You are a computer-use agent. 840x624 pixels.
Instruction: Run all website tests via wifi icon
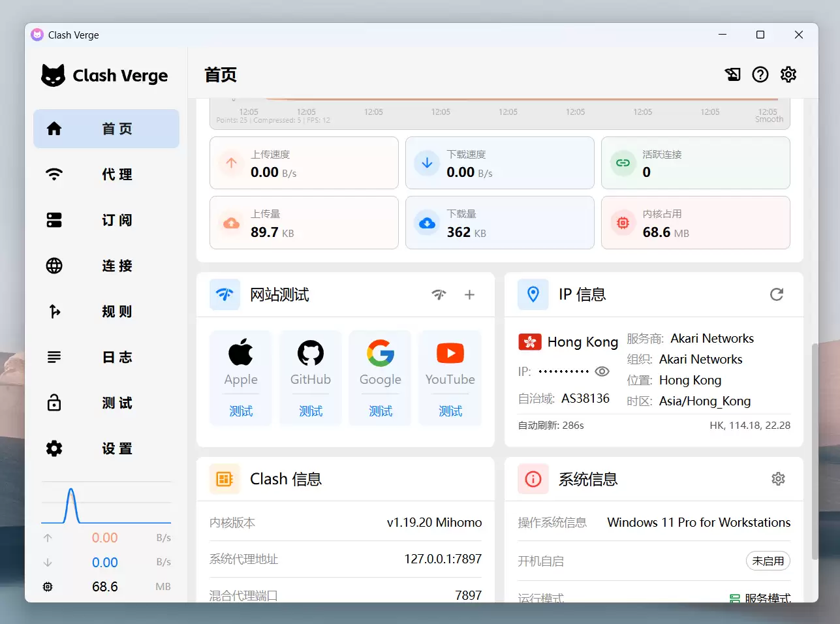[x=439, y=295]
